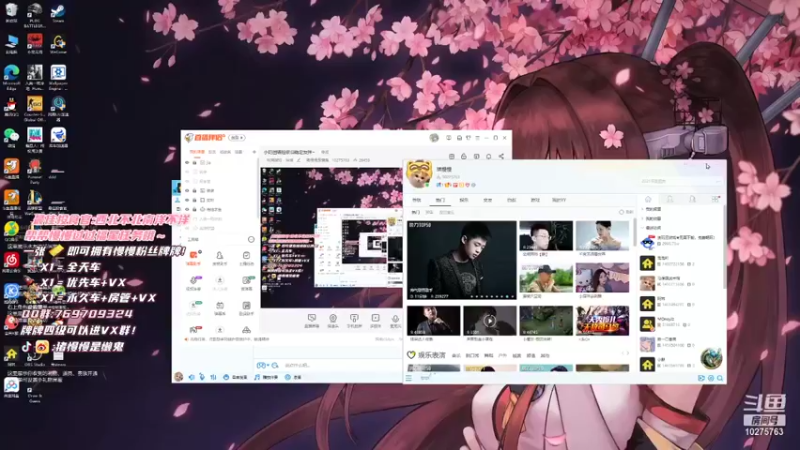Switch to the second tab in YY right panel
This screenshot has height=450, width=800.
[670, 199]
